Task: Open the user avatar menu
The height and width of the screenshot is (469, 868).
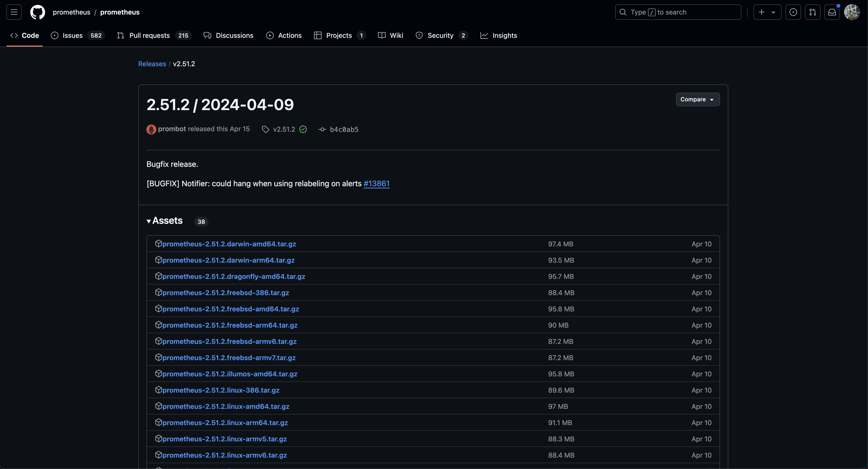Action: point(852,12)
